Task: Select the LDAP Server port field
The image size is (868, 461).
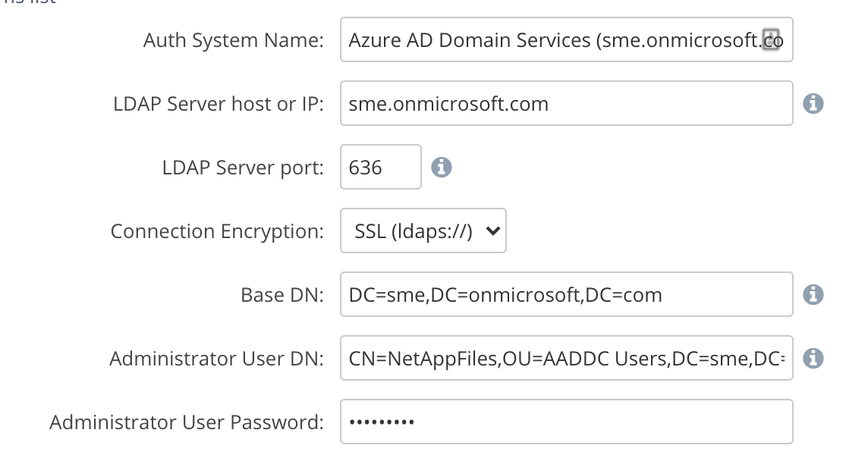Action: pos(381,167)
